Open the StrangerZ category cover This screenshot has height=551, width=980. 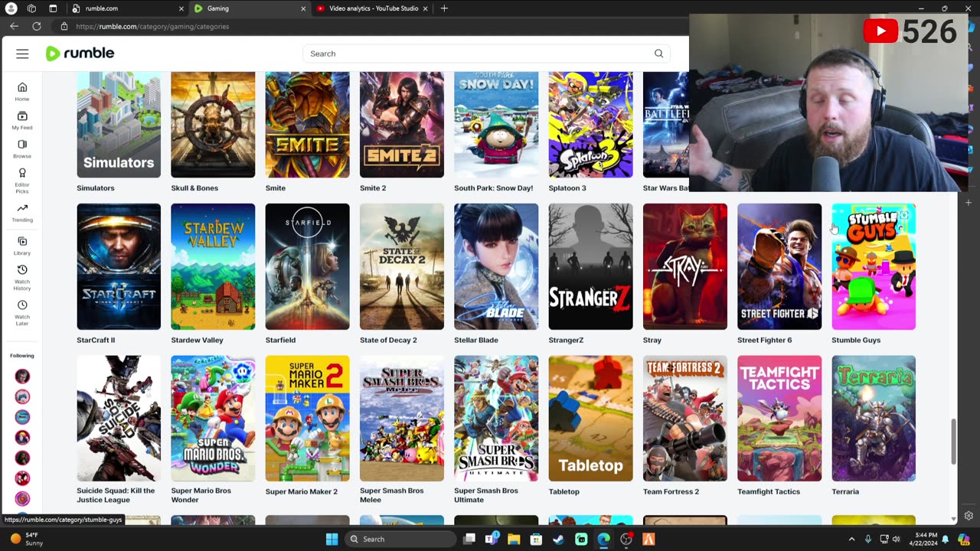point(590,266)
